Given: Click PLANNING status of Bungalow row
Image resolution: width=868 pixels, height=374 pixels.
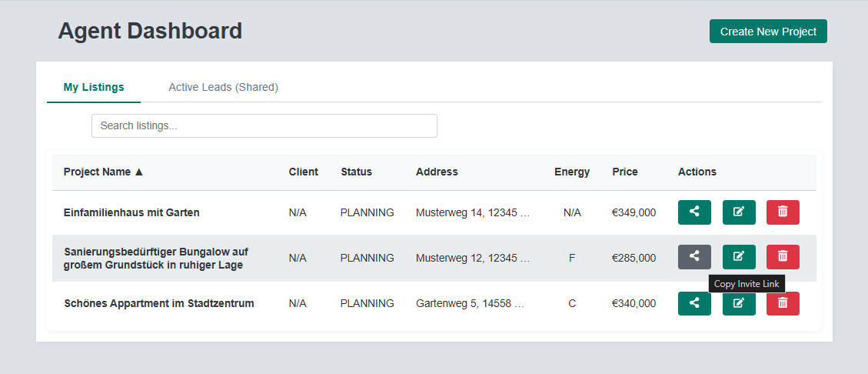Looking at the screenshot, I should pyautogui.click(x=367, y=258).
